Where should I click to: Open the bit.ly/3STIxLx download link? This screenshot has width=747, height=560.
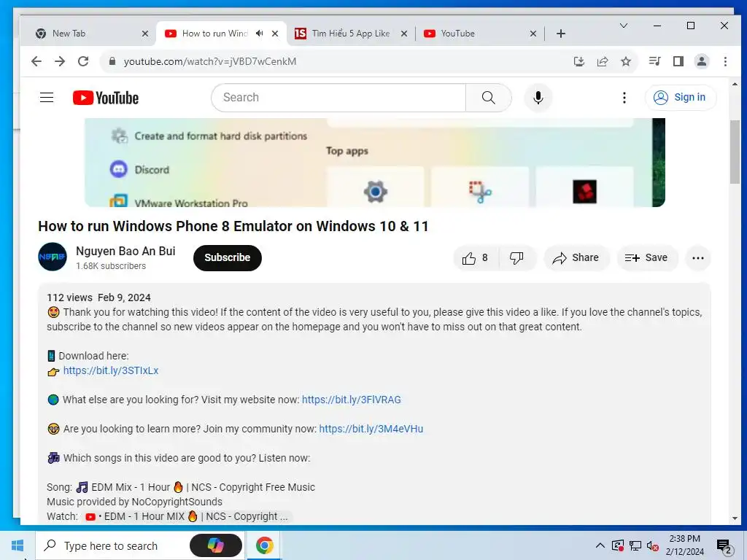pos(111,371)
